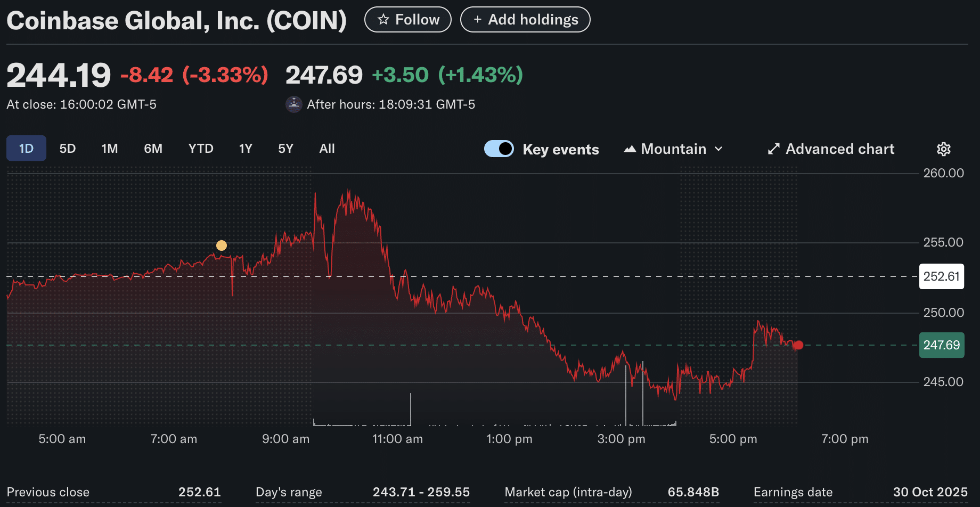Click the green 247.69 after-hours price label
Screen dimensions: 980x507
941,345
